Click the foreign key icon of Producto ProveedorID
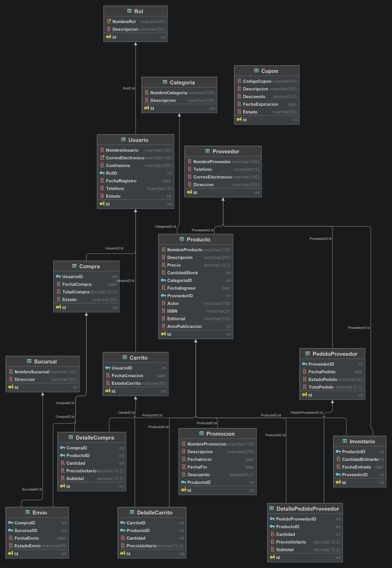Viewport: 392px width, 568px height. (x=163, y=295)
